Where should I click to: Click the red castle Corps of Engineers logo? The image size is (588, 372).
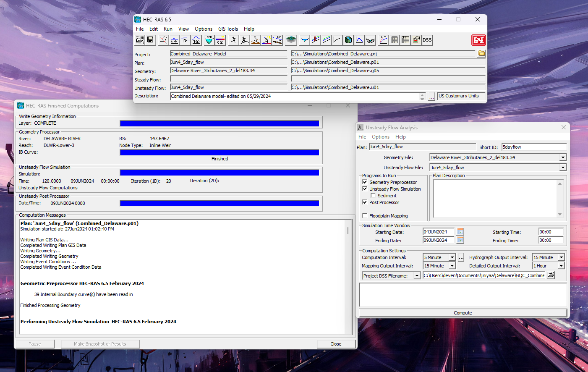478,40
